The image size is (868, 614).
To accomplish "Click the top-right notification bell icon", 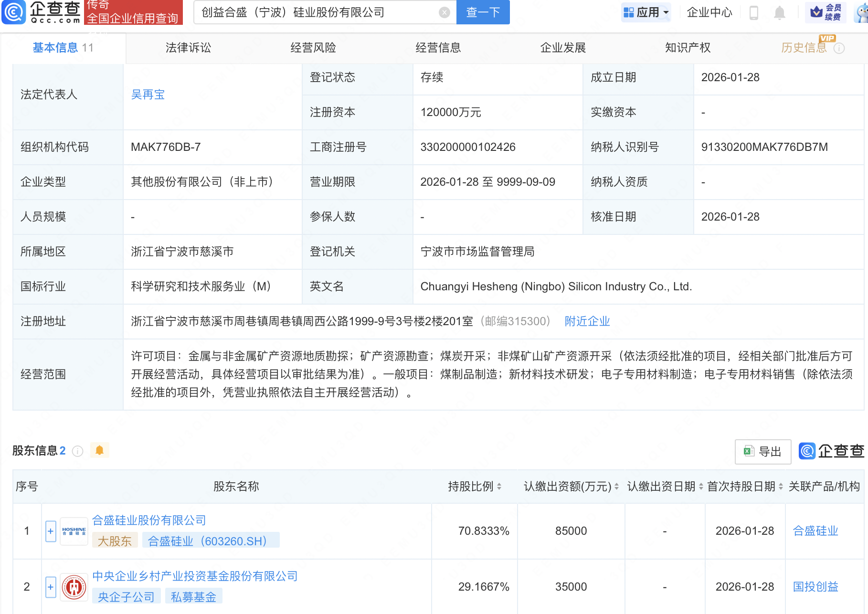I will click(779, 13).
